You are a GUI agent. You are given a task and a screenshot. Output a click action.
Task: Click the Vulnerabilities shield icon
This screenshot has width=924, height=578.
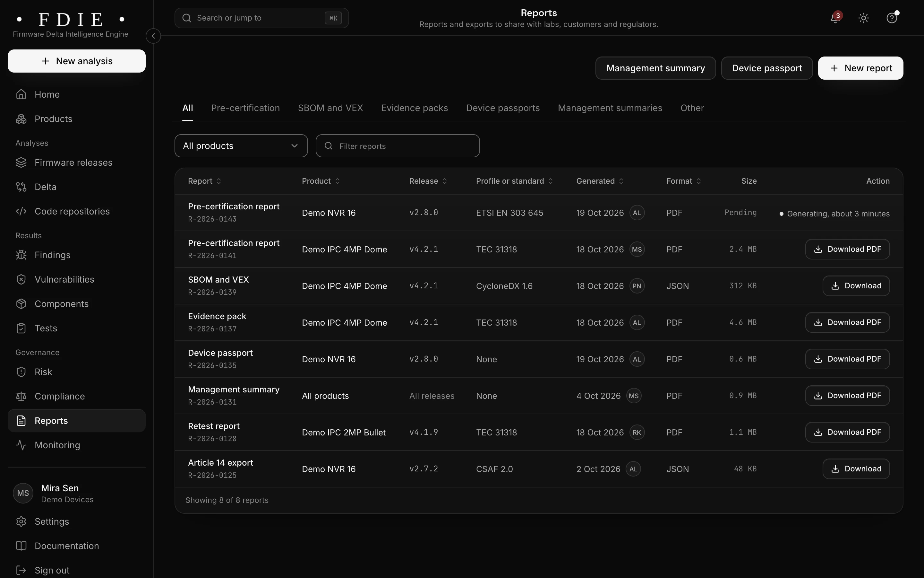pyautogui.click(x=21, y=279)
